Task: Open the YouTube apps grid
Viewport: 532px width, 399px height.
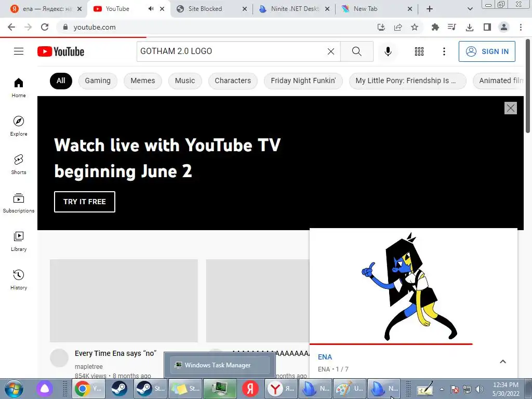Action: [x=419, y=51]
